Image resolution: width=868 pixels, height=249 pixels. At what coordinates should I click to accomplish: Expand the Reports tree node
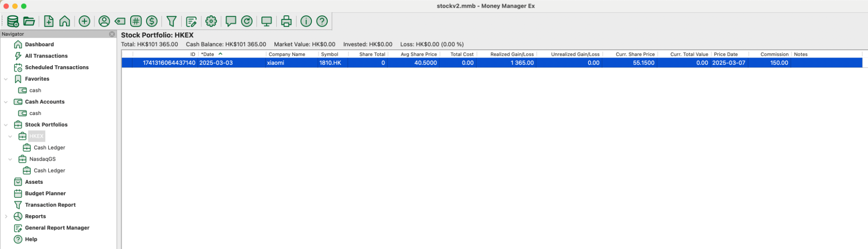pyautogui.click(x=6, y=217)
